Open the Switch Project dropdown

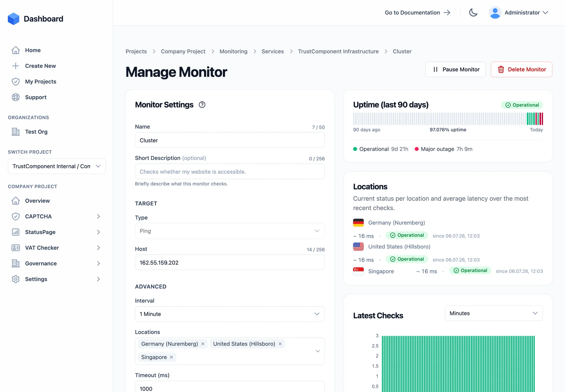tap(57, 166)
